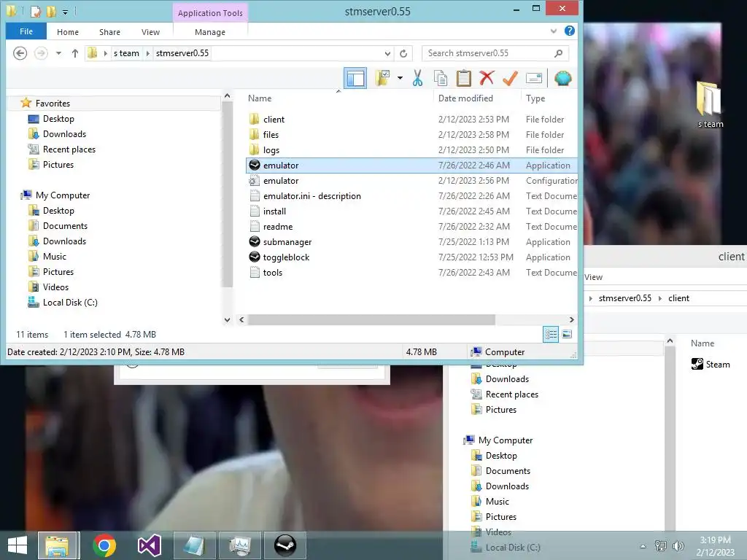The image size is (747, 560).
Task: Click the folder options toolbar icon
Action: (x=382, y=78)
